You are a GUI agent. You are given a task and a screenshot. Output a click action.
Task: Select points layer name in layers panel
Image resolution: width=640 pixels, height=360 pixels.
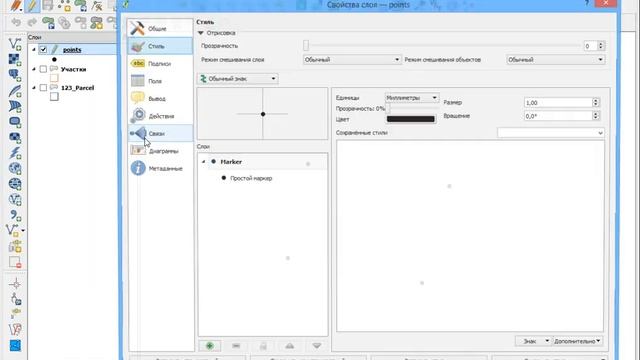[72, 50]
